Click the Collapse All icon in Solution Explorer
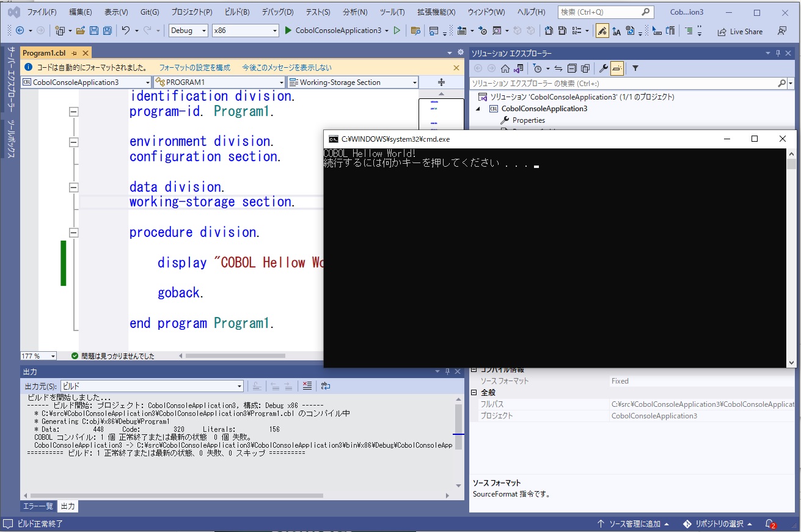Screen dimensions: 801x532 pyautogui.click(x=572, y=68)
